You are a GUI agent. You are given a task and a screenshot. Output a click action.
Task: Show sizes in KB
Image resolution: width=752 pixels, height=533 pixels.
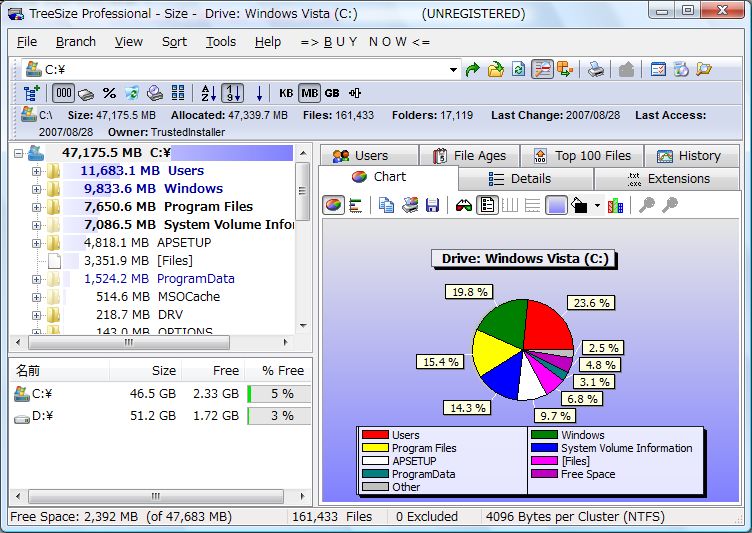coord(286,93)
